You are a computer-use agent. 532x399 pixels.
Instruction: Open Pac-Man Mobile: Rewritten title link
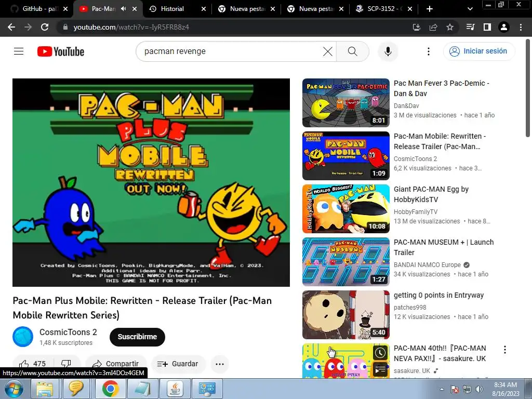tap(440, 141)
